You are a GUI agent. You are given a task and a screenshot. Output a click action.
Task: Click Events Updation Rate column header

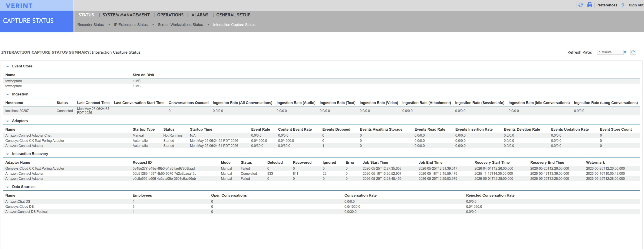click(x=570, y=129)
